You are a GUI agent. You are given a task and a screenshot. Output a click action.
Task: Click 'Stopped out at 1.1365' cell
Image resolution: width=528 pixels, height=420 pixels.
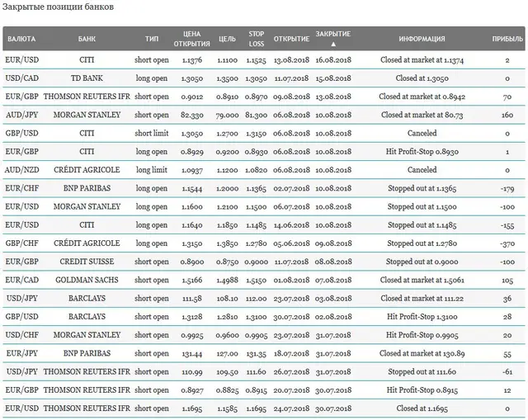click(x=422, y=188)
